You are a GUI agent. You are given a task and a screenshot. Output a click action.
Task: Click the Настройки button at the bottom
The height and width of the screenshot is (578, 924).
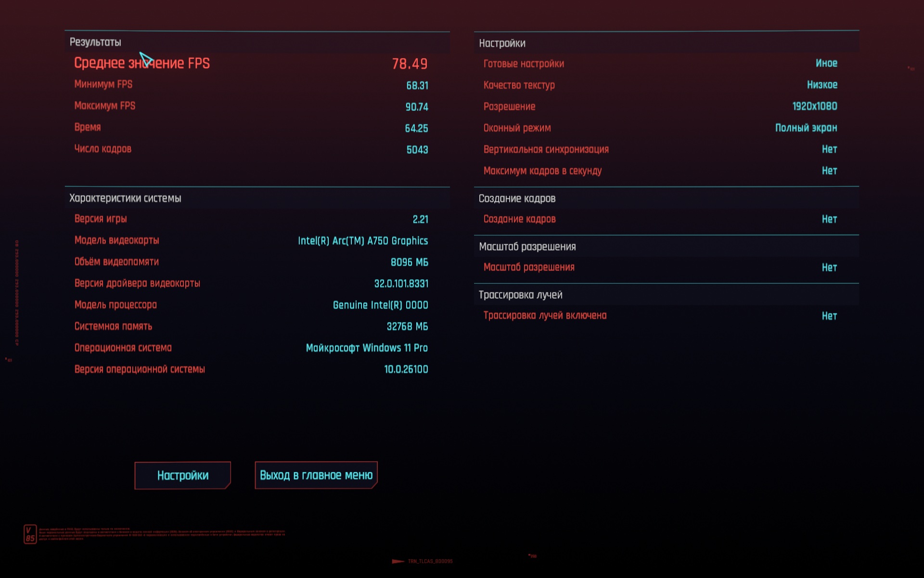point(182,475)
